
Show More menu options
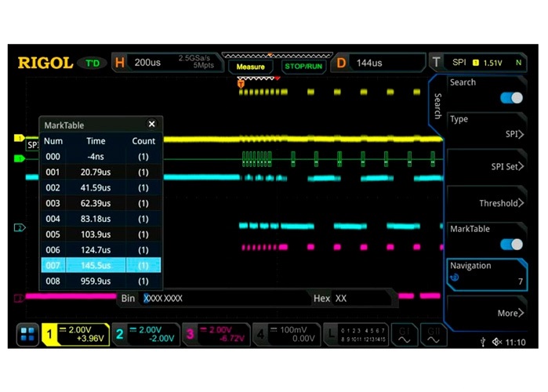(x=486, y=313)
